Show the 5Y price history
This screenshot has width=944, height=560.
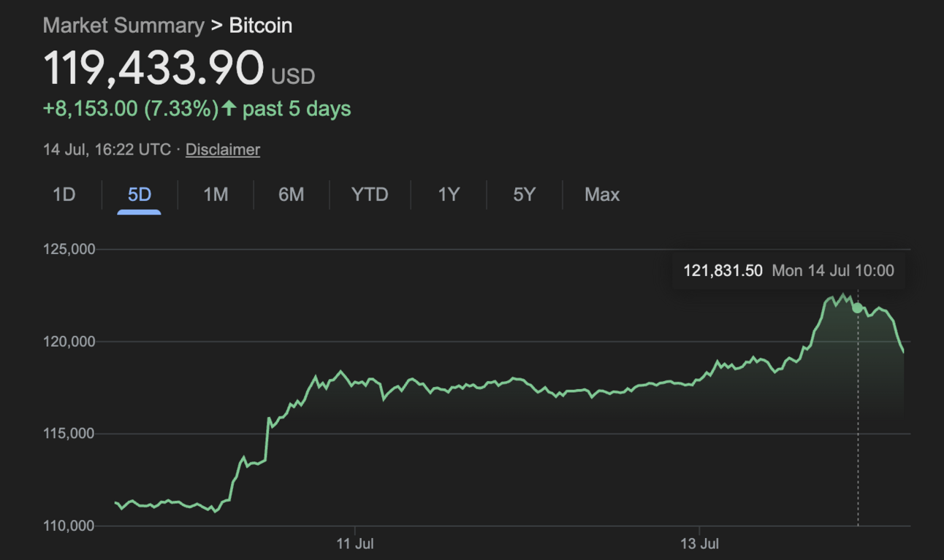524,195
